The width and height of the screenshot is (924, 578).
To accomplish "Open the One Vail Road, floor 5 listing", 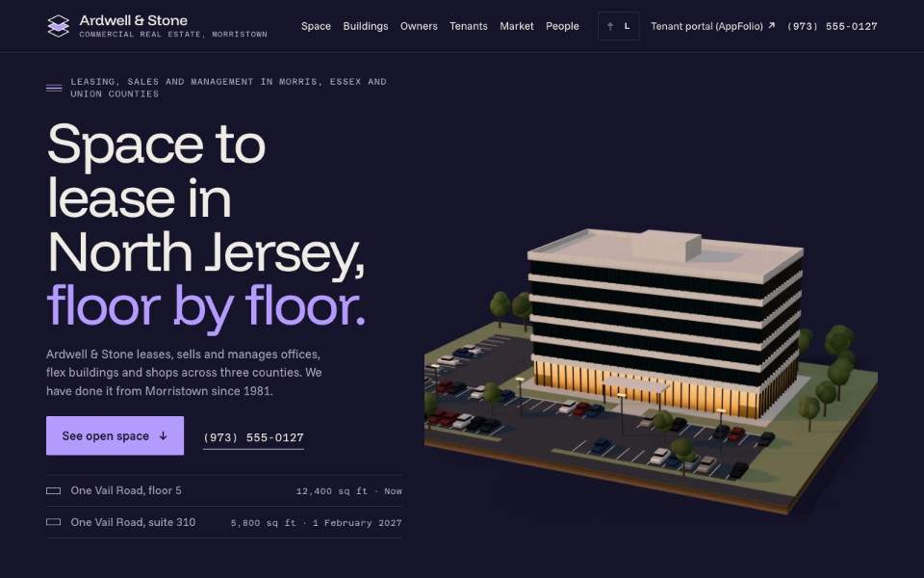I will click(x=224, y=490).
